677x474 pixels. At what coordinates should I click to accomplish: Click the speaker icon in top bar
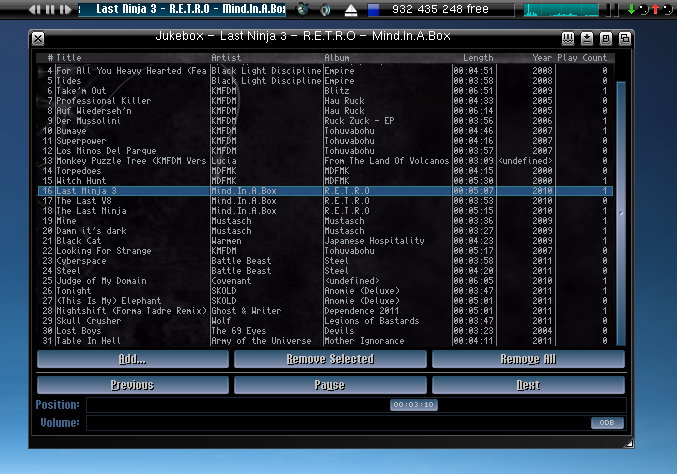(325, 9)
